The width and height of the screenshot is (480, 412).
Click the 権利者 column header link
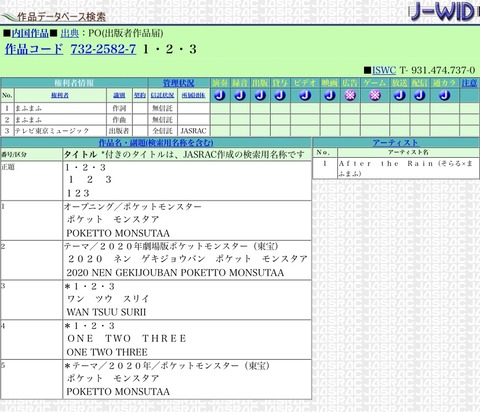[60, 95]
